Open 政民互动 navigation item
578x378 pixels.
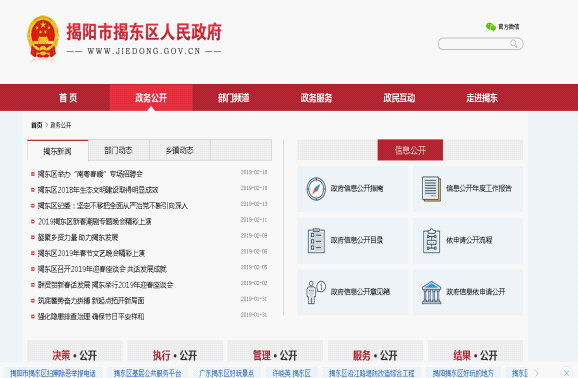click(399, 98)
